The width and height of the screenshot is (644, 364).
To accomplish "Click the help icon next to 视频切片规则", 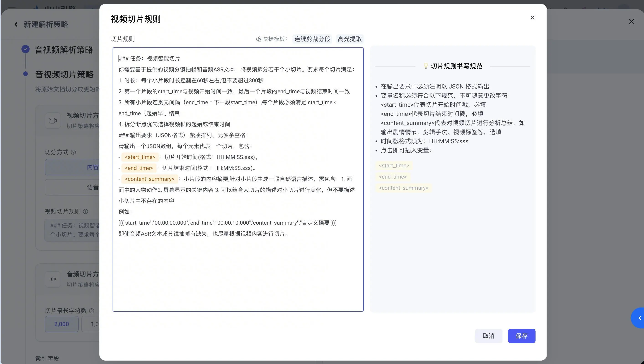I will [85, 211].
